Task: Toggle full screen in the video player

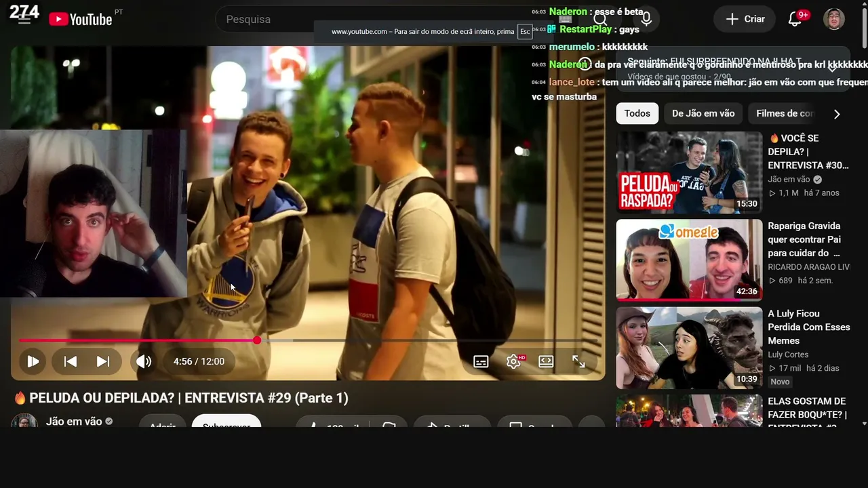Action: coord(578,361)
